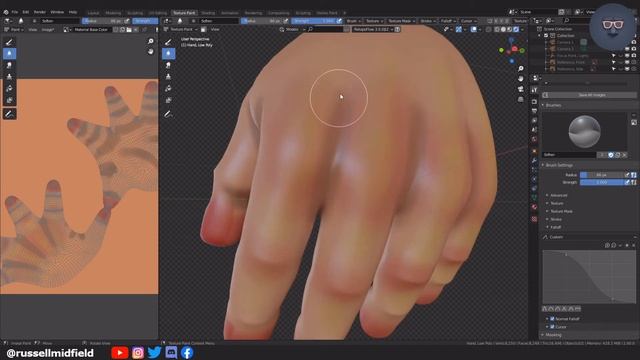Select the Draw brush tool in 3D viewport
This screenshot has width=640, height=360.
(x=168, y=42)
